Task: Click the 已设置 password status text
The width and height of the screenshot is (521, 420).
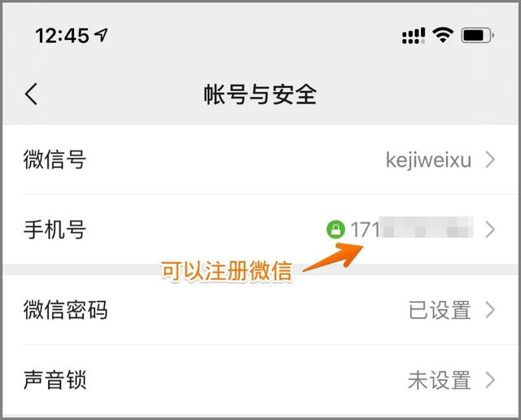Action: 440,310
